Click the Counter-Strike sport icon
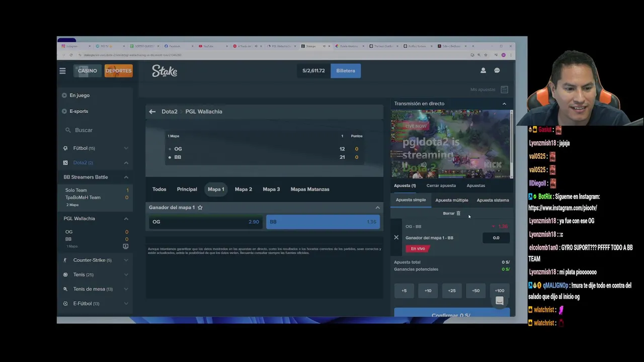This screenshot has height=362, width=644. (x=65, y=260)
